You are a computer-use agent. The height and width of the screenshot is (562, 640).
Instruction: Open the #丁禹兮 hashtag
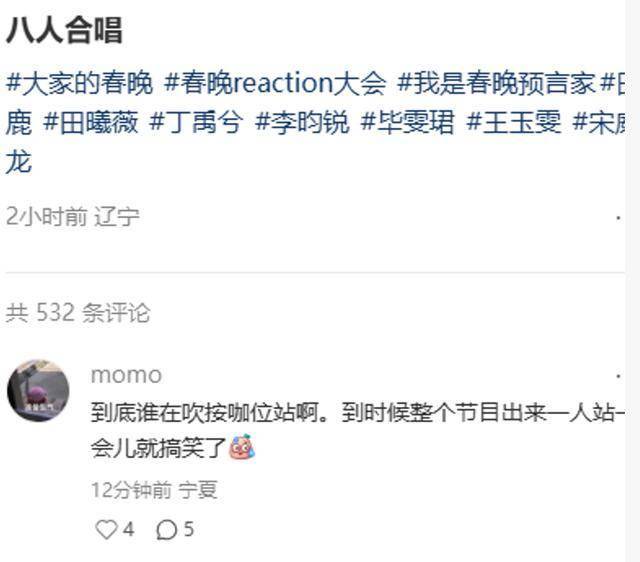tap(196, 122)
